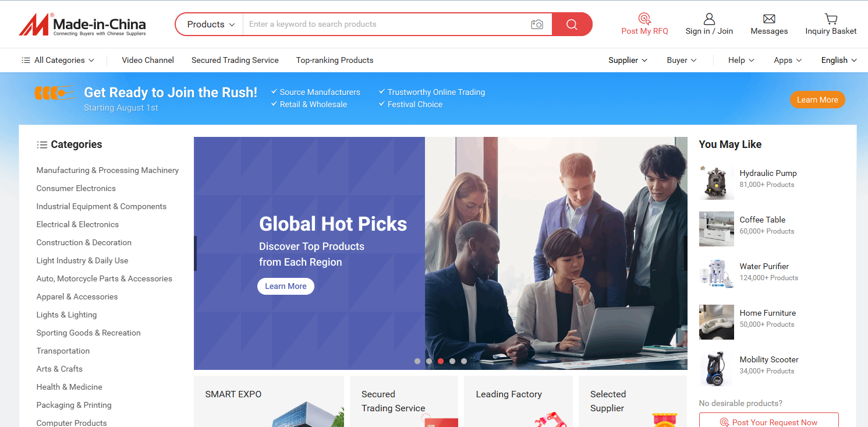Select the fourth carousel dot

[452, 361]
